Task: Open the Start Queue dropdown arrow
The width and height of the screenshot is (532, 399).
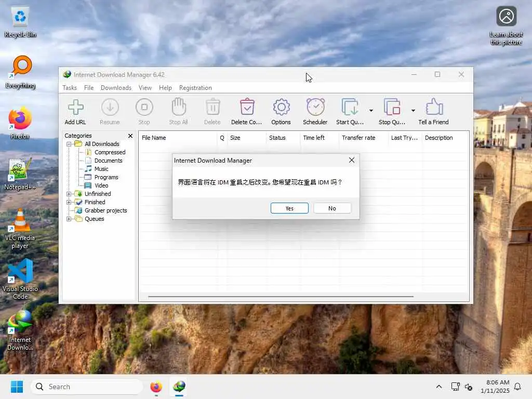Action: click(x=371, y=111)
